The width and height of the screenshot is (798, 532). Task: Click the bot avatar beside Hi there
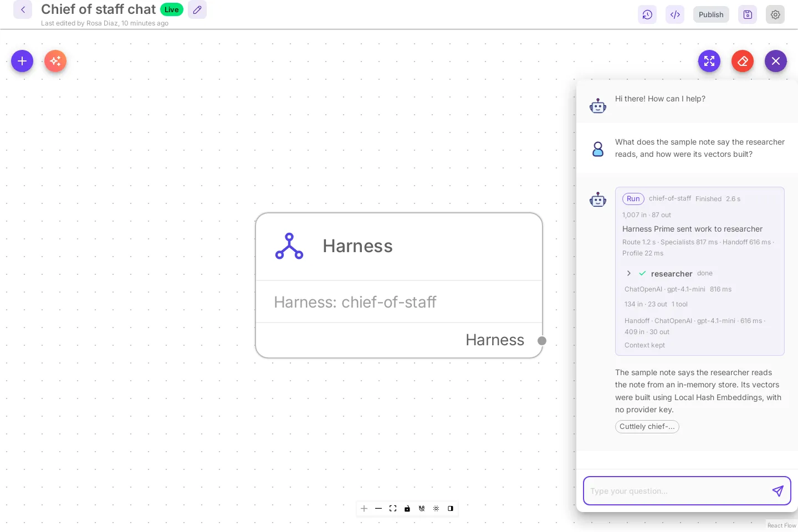(598, 105)
